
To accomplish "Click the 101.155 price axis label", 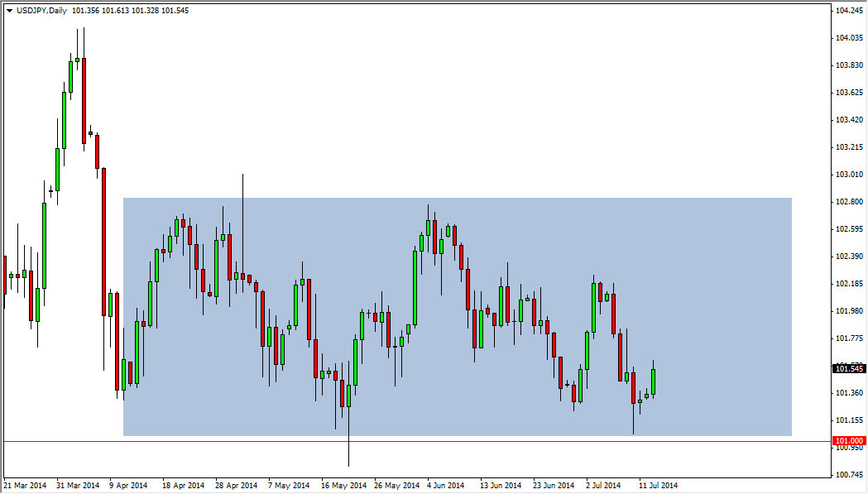I will 849,420.
